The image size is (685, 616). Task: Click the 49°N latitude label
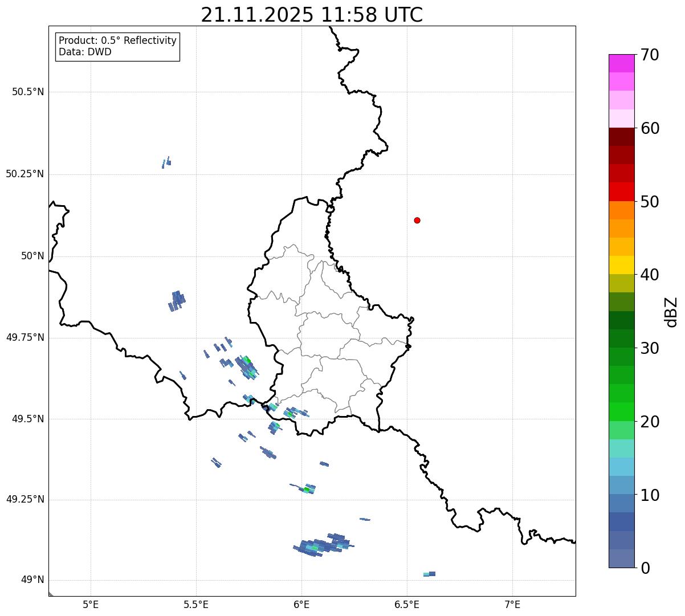point(32,580)
